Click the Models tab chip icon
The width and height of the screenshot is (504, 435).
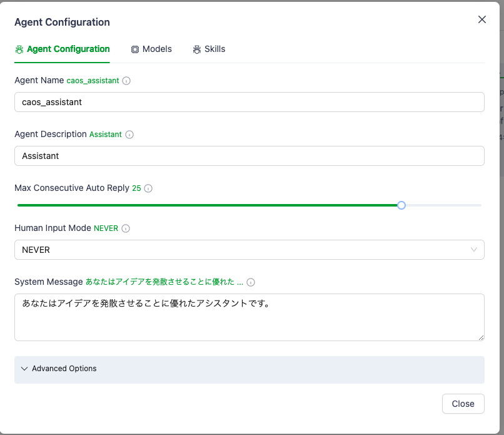coord(135,49)
